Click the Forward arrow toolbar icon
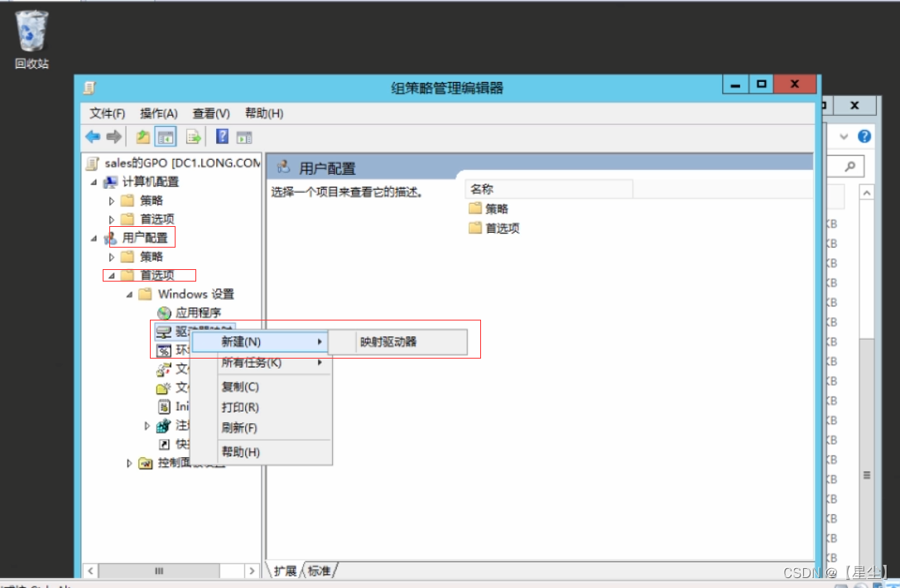This screenshot has height=588, width=900. coord(113,137)
